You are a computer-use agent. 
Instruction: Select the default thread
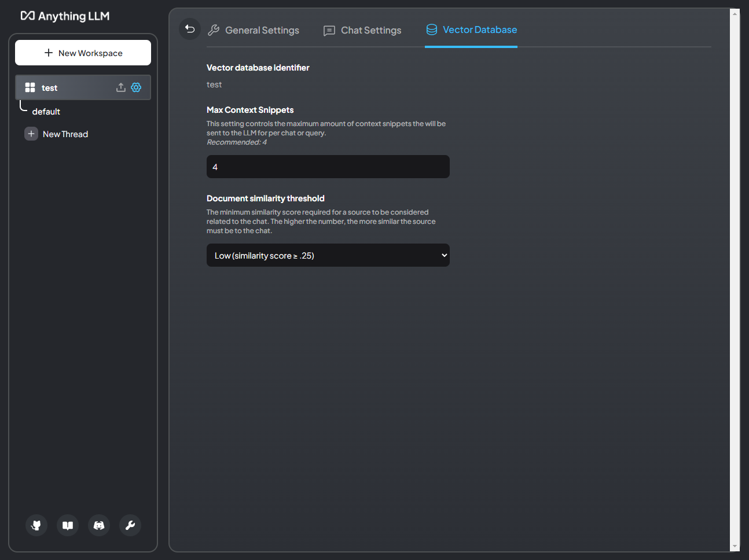coord(46,112)
